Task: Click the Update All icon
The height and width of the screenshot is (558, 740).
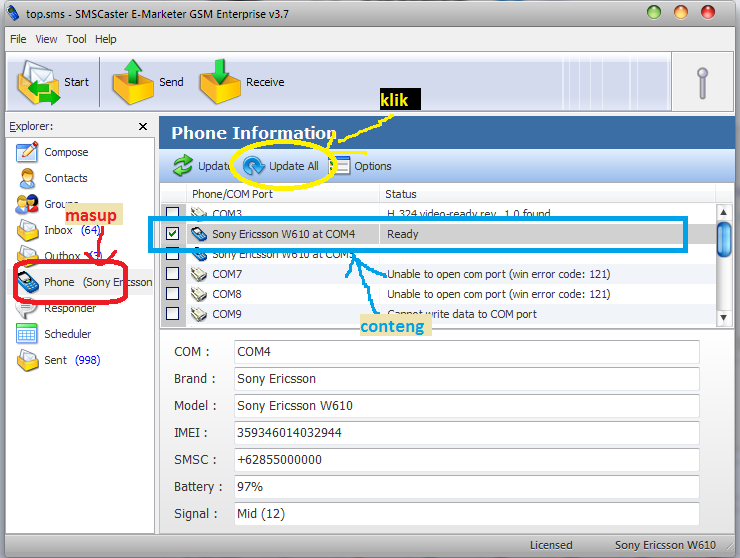Action: coord(254,166)
